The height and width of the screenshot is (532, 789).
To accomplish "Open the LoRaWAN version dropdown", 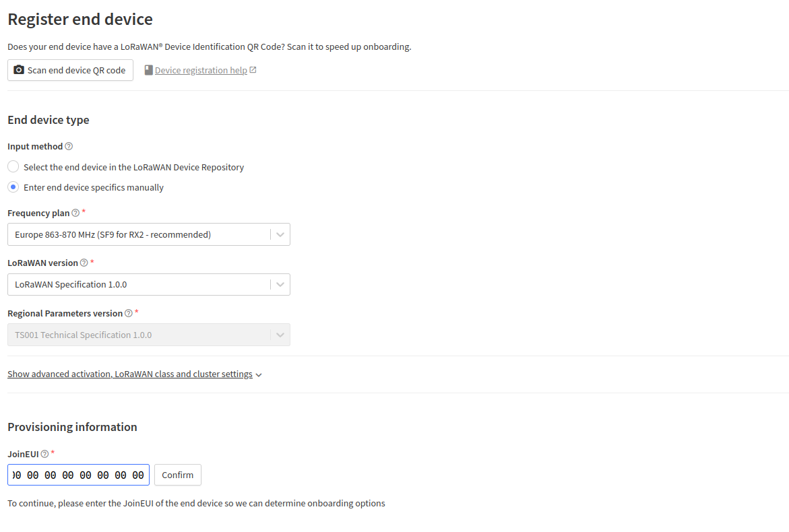I will point(149,285).
